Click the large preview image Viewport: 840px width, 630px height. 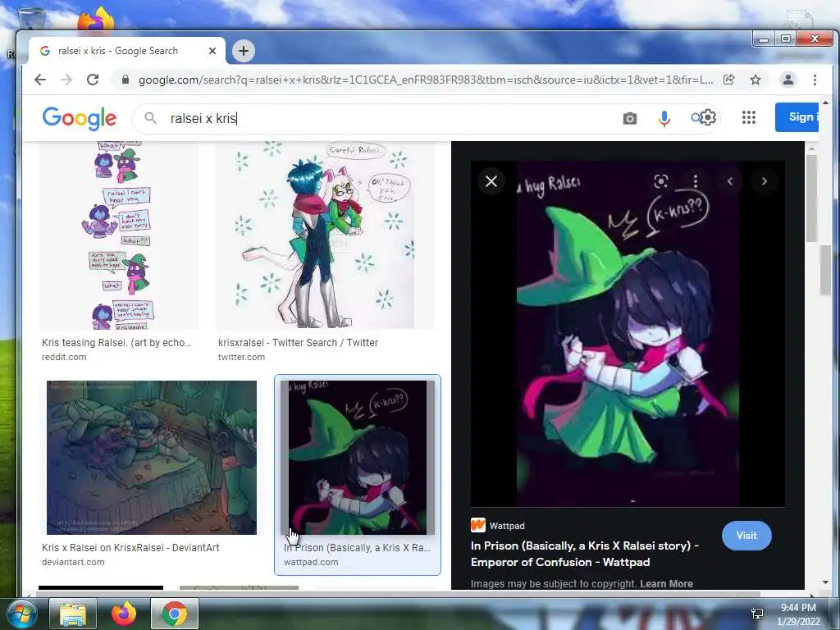[628, 334]
